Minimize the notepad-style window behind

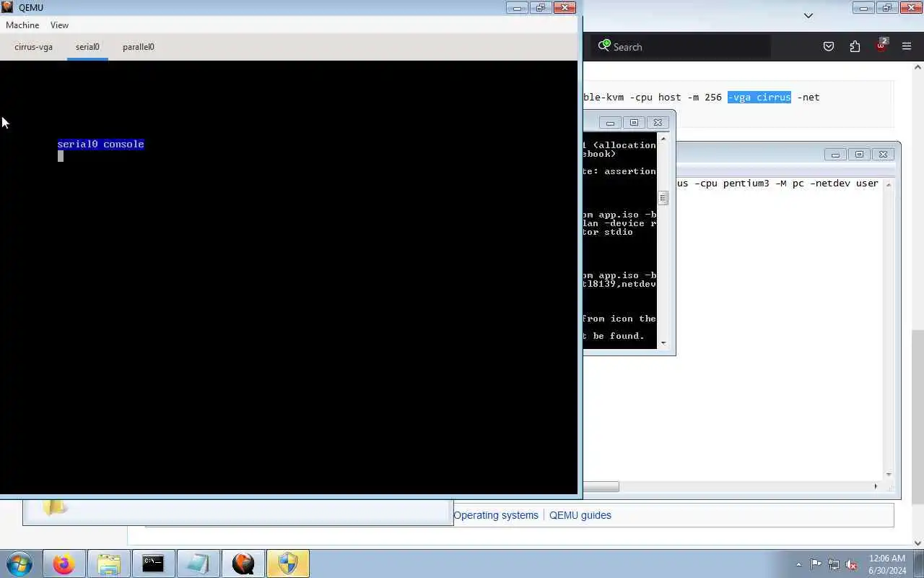pos(835,154)
